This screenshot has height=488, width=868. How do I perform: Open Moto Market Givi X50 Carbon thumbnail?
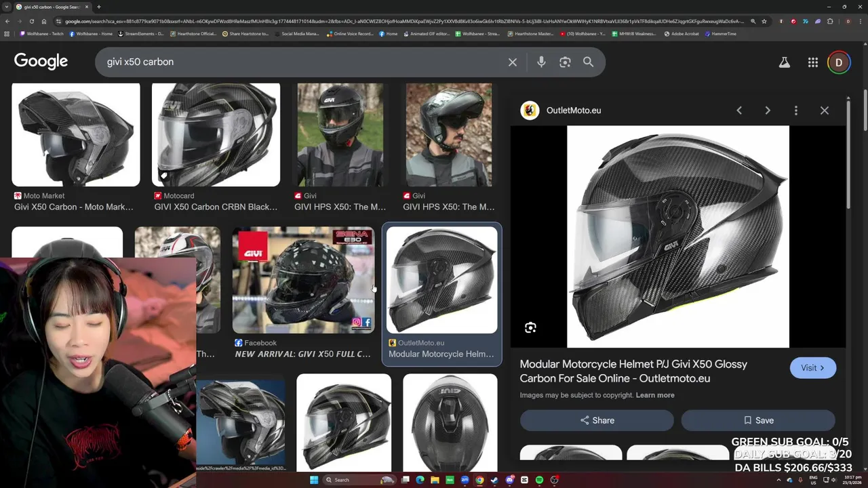(76, 135)
